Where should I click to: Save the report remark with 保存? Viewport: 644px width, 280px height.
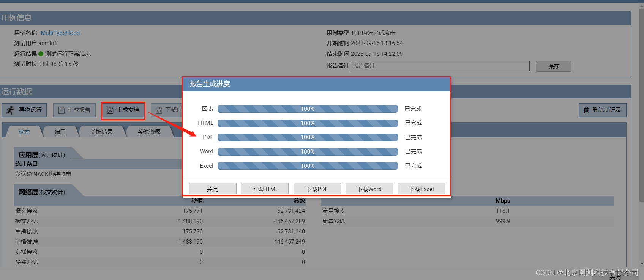tap(554, 66)
